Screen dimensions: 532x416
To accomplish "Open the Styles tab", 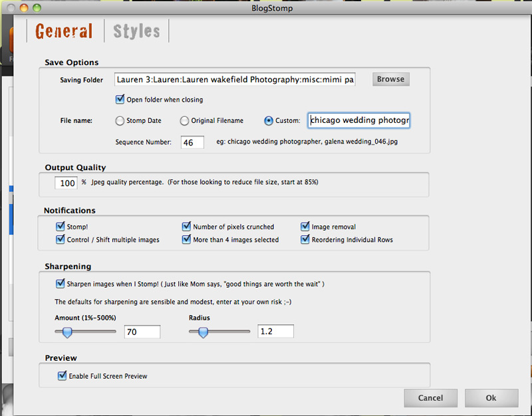I will coord(136,31).
